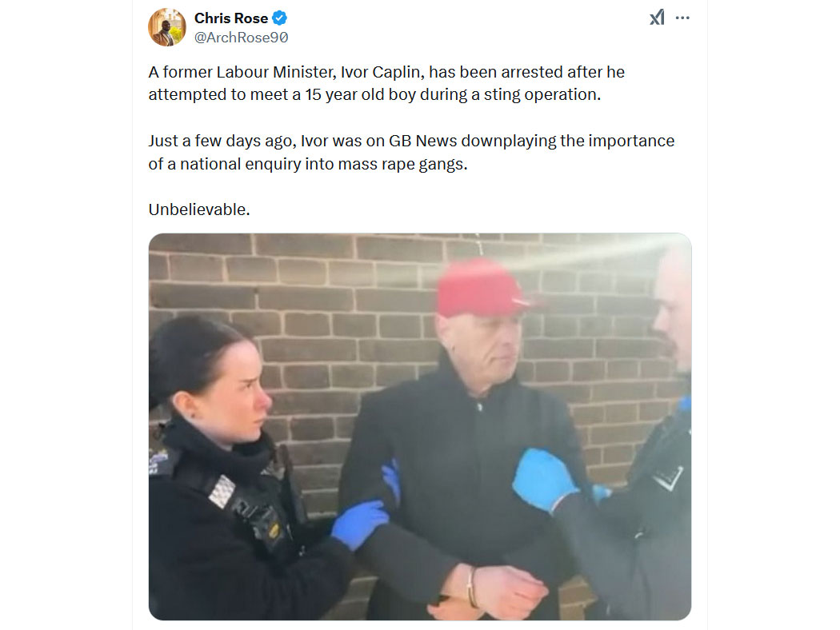Open the three-dot more options menu
Screen dimensions: 840x630
682,18
